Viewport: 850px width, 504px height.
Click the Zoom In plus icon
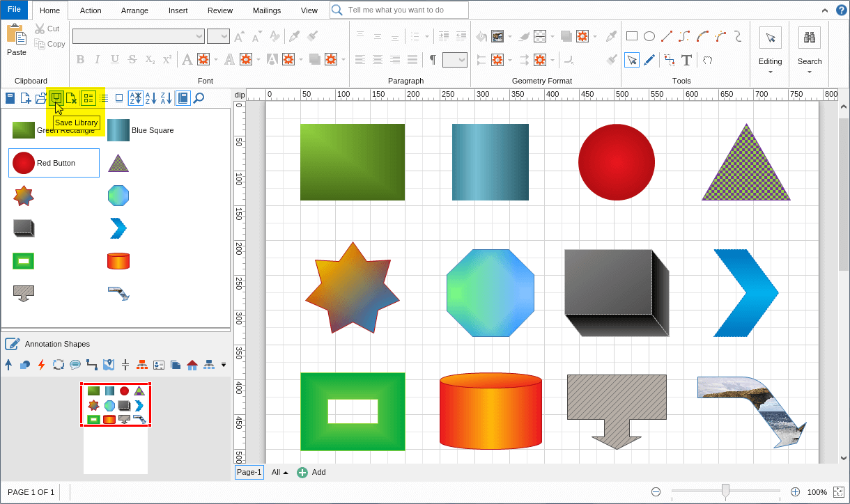[795, 492]
